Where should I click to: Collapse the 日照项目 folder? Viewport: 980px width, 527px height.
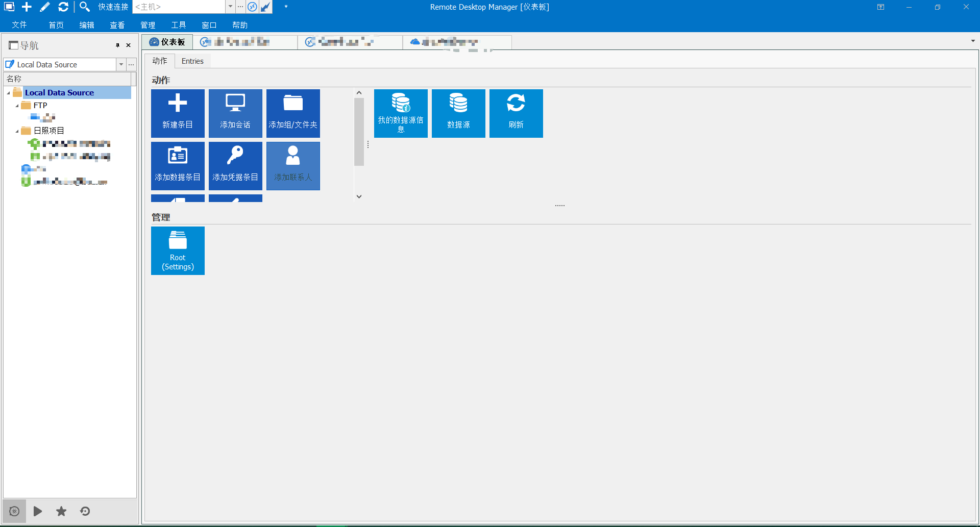17,130
